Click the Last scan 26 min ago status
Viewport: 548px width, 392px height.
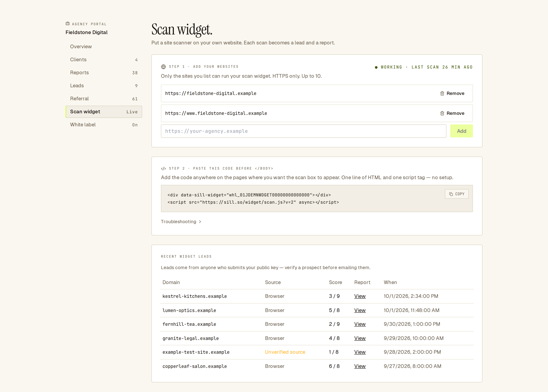pyautogui.click(x=442, y=67)
